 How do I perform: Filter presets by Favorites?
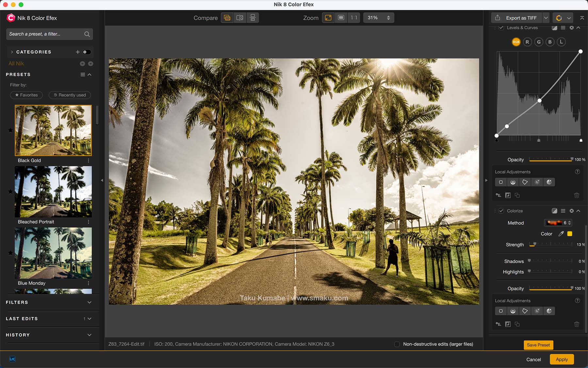click(x=26, y=95)
